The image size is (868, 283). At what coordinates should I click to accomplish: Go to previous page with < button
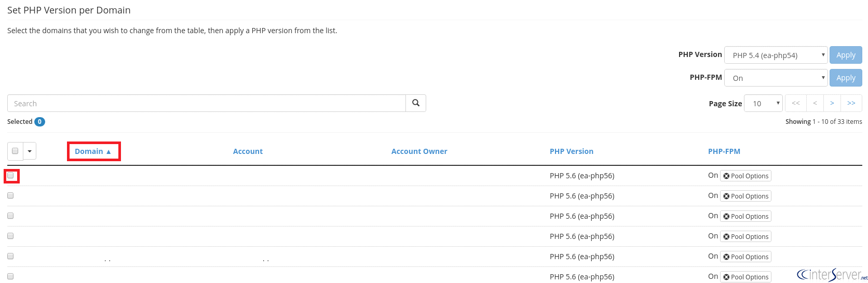815,103
